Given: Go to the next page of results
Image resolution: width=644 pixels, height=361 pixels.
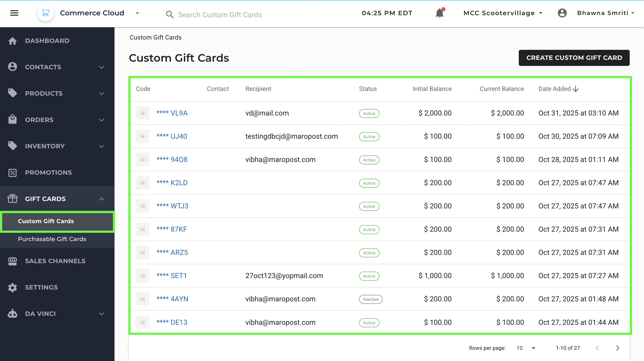Looking at the screenshot, I should click(x=618, y=348).
